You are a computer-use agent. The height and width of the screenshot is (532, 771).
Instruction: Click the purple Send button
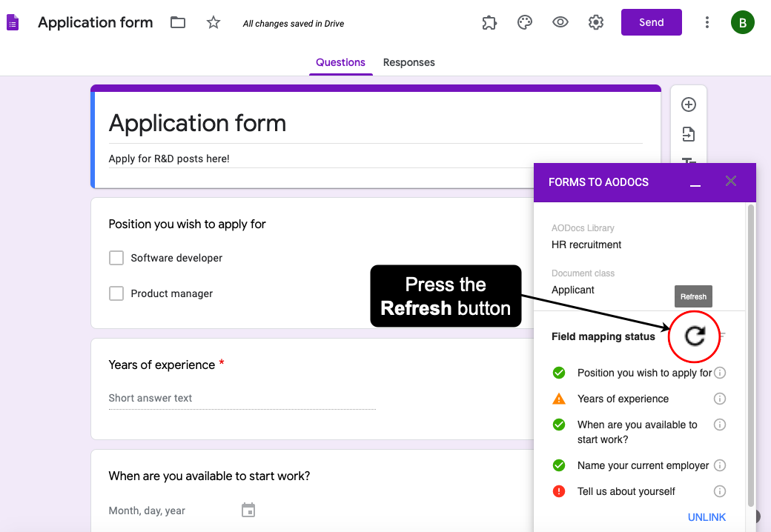pyautogui.click(x=651, y=22)
